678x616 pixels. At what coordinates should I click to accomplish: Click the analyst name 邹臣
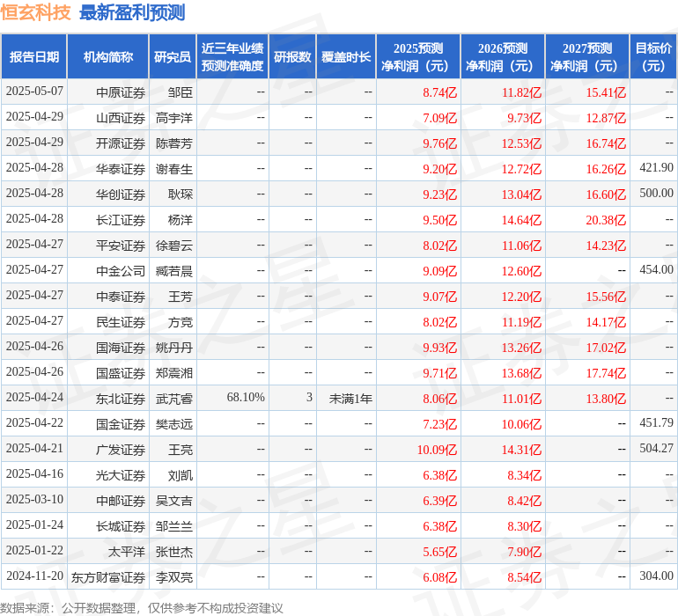coord(181,92)
